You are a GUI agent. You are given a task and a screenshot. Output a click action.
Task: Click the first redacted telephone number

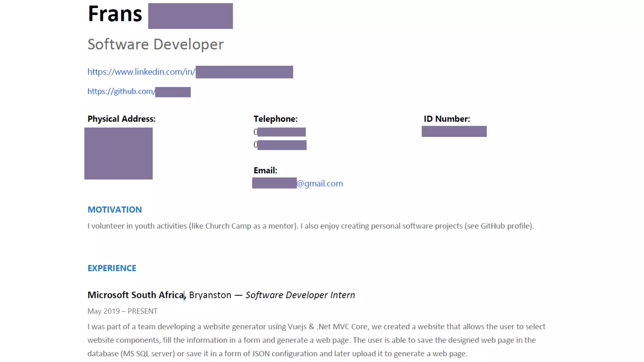coord(281,132)
